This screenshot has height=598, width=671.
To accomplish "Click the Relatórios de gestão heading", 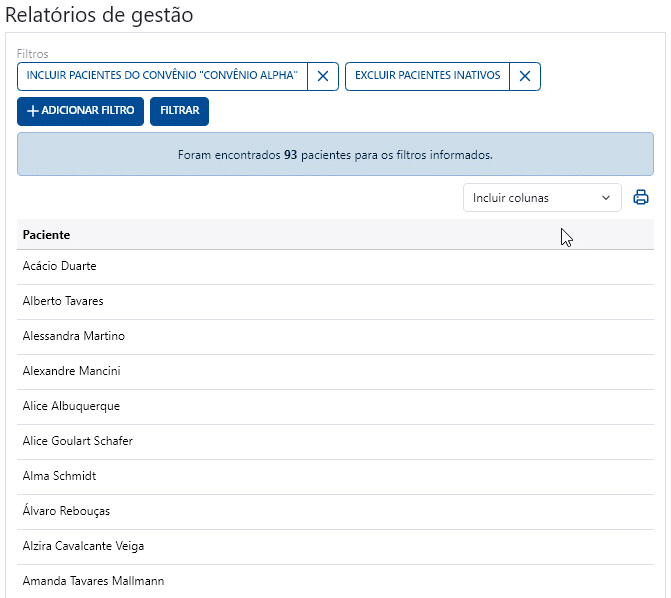I will pos(99,15).
